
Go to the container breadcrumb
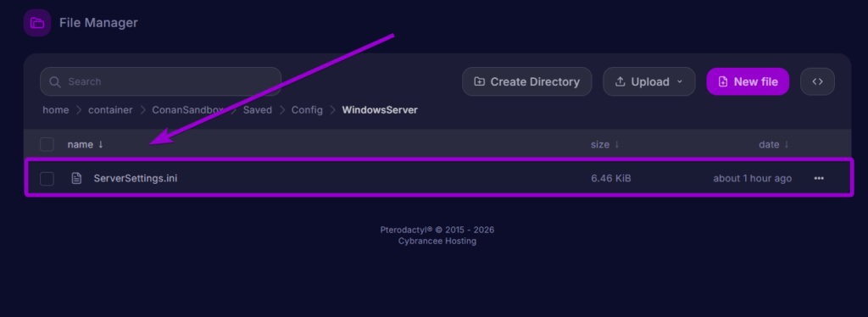point(111,110)
